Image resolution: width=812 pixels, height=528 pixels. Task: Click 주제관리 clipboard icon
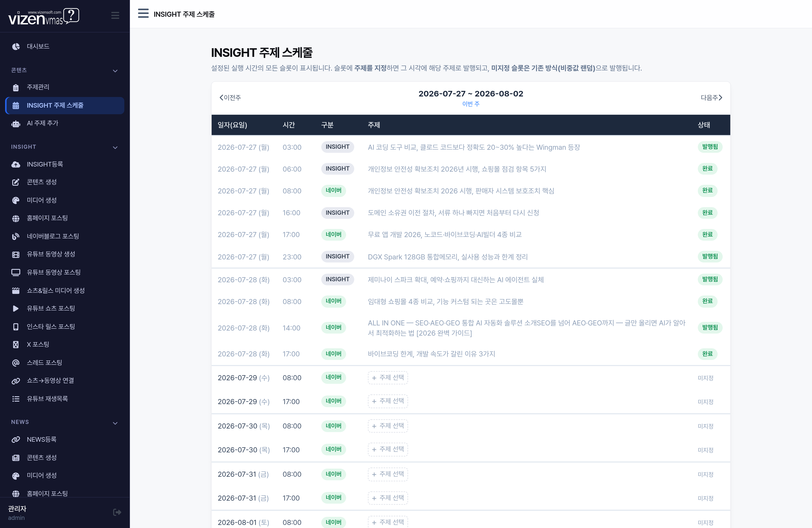[16, 87]
